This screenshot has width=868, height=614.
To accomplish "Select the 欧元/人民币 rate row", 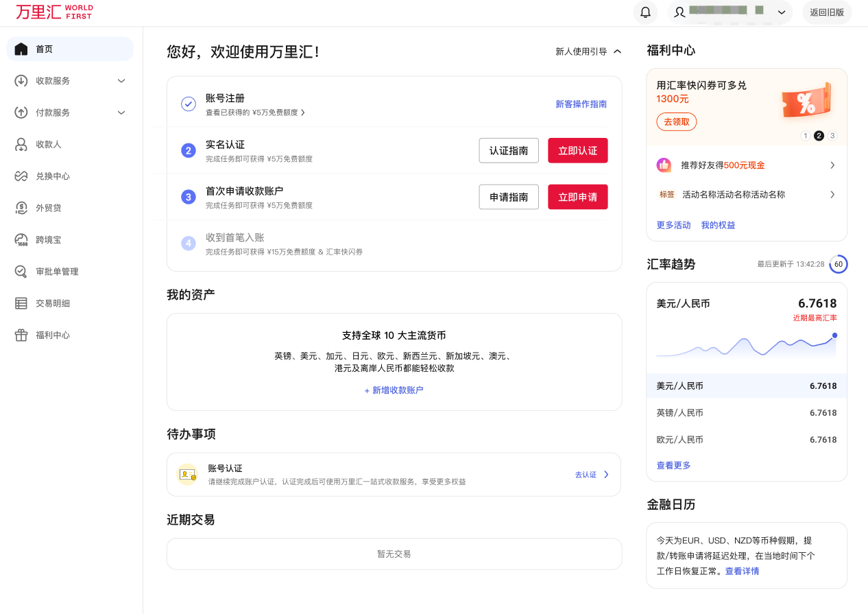I will pos(747,440).
